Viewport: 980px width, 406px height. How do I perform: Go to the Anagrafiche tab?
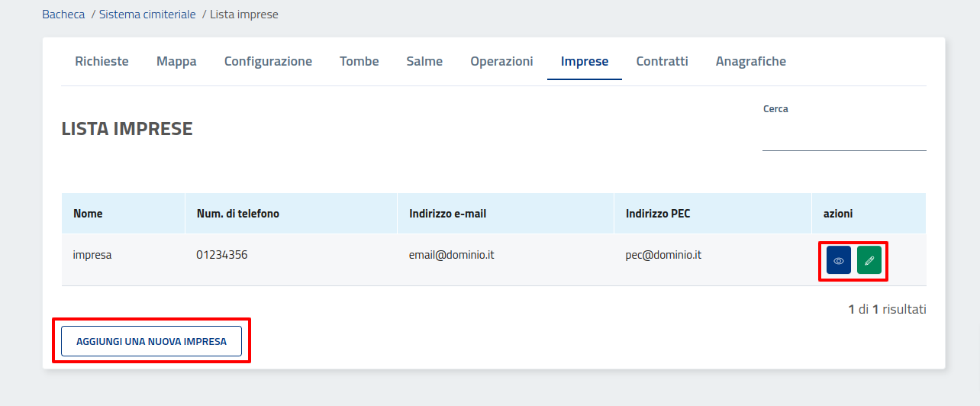[x=750, y=61]
